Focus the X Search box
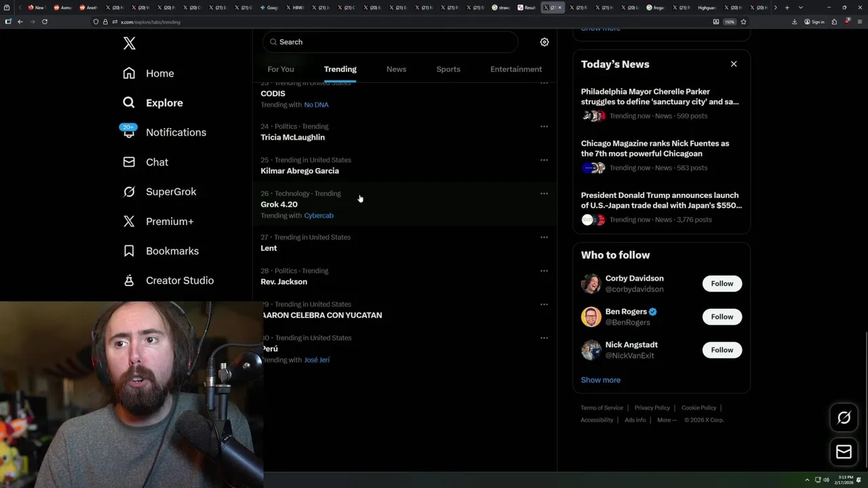This screenshot has width=868, height=488. (390, 42)
